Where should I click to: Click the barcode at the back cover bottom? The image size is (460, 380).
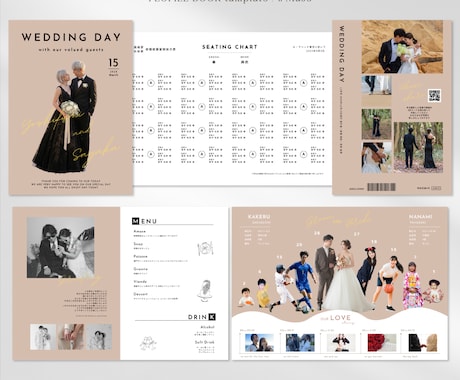[381, 187]
